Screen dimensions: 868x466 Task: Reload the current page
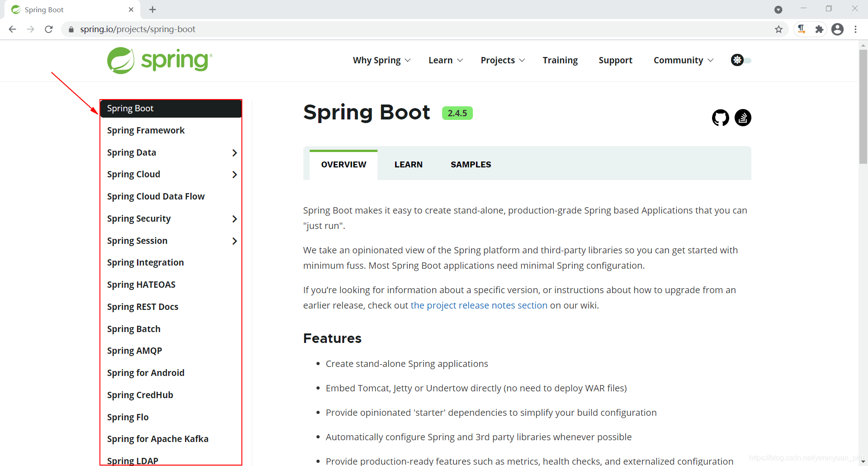pyautogui.click(x=49, y=29)
